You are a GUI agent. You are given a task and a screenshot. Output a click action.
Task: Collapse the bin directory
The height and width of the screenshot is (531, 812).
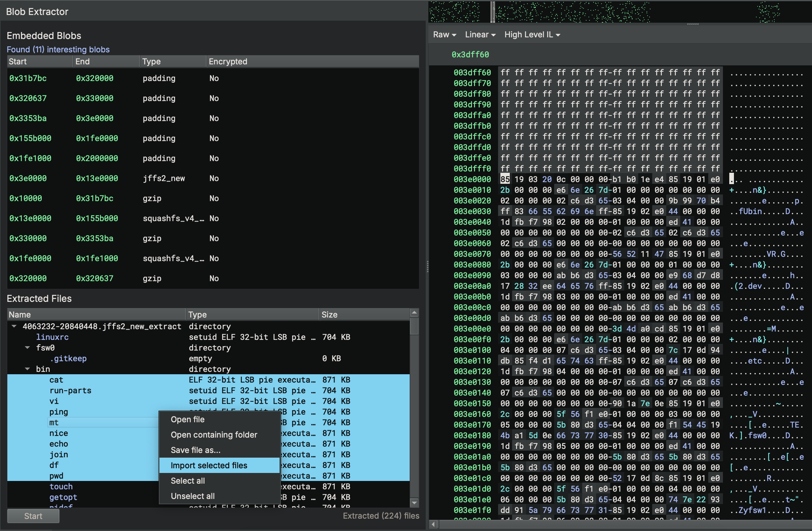point(27,369)
